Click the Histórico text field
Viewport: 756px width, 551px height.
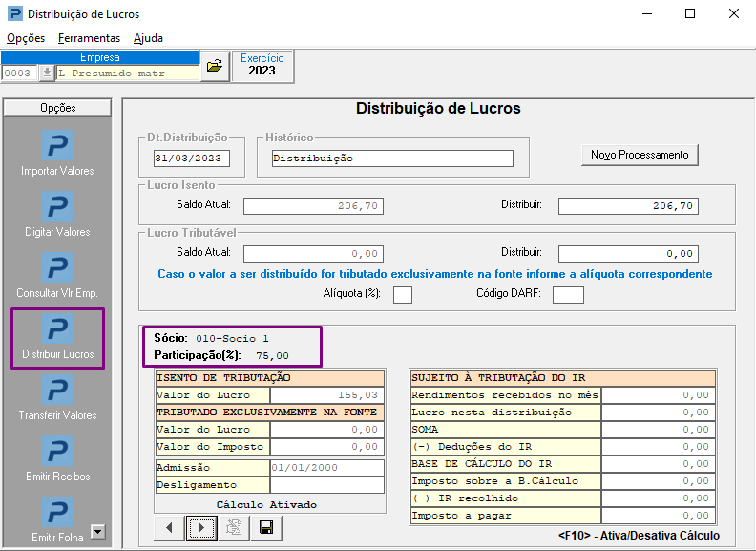tap(391, 159)
